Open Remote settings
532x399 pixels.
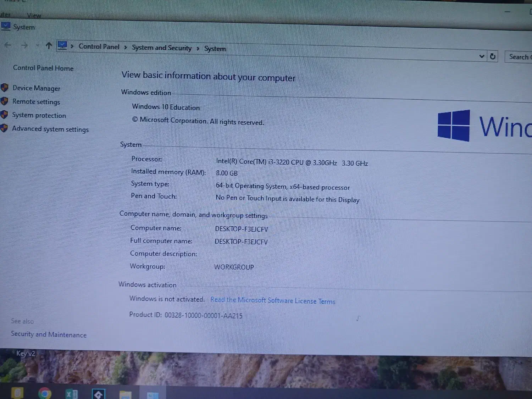(36, 102)
